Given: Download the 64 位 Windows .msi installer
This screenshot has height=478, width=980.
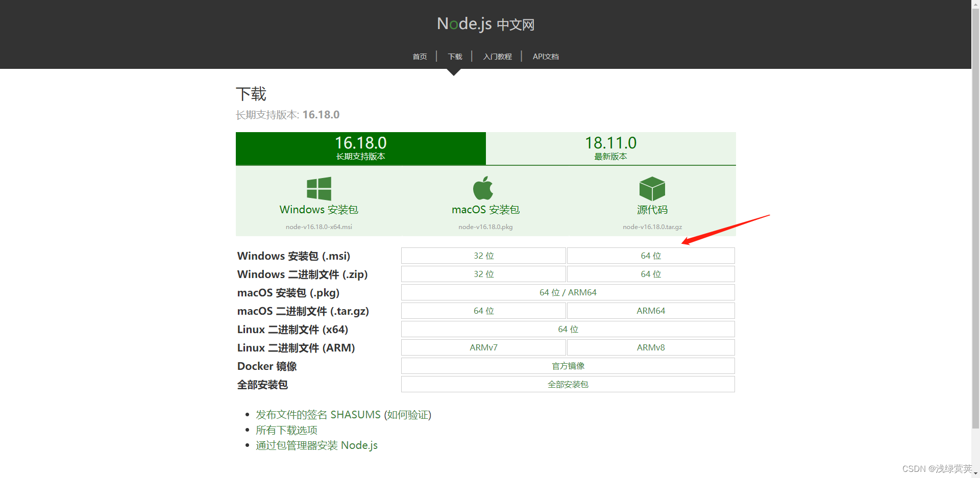Looking at the screenshot, I should (x=651, y=256).
